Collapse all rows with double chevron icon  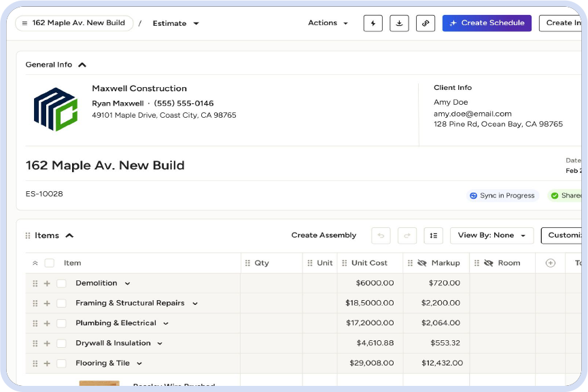pyautogui.click(x=35, y=263)
